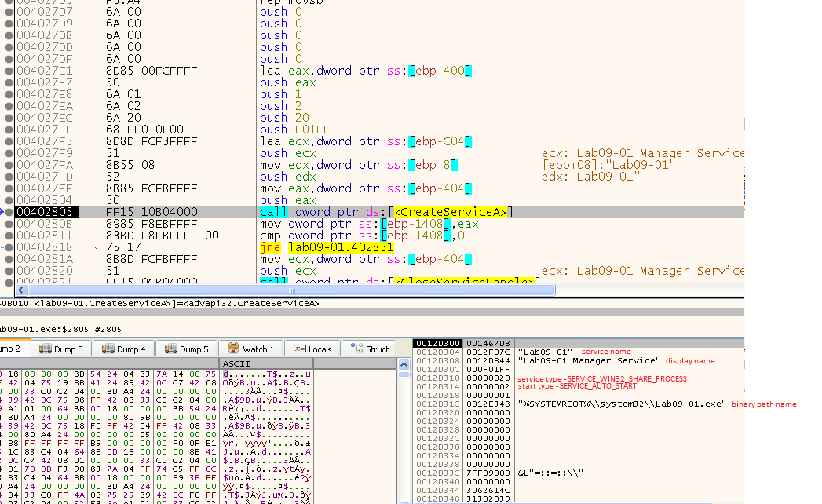Select the call CloseServiceHandle instruction
Image resolution: width=822 pixels, height=504 pixels.
393,282
